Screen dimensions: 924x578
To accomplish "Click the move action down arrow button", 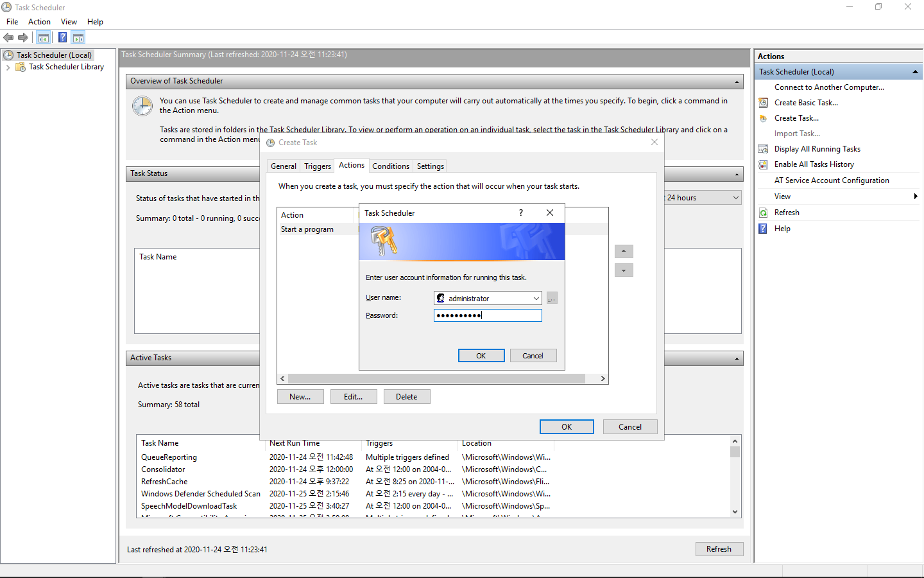I will pos(624,270).
